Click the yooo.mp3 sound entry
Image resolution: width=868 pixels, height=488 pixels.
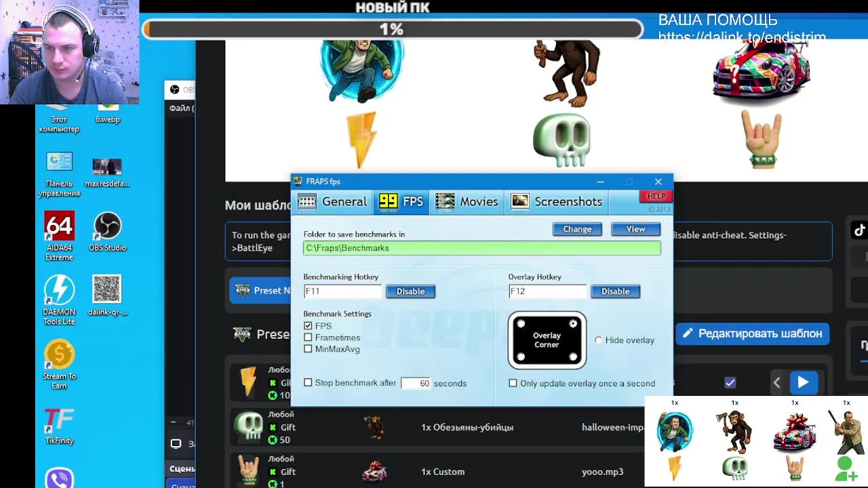coord(602,472)
